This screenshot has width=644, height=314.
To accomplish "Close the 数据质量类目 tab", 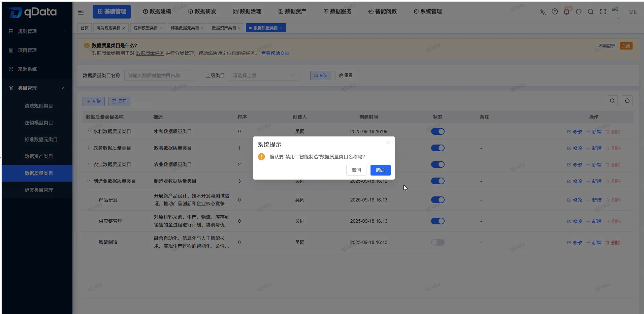I will coord(281,28).
